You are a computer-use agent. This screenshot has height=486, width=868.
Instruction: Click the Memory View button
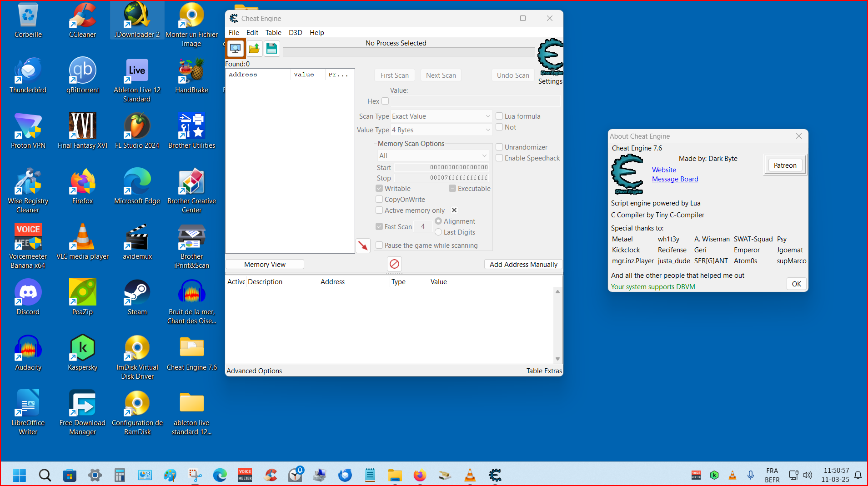265,264
